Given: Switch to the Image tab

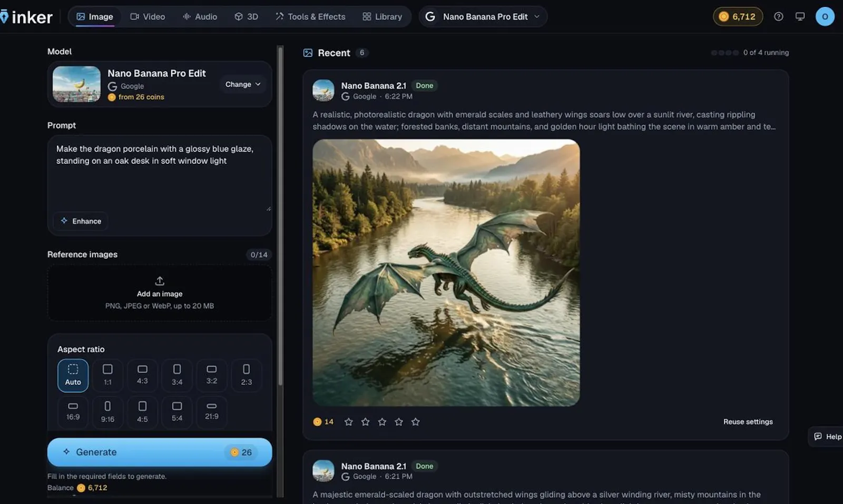Looking at the screenshot, I should pyautogui.click(x=95, y=16).
